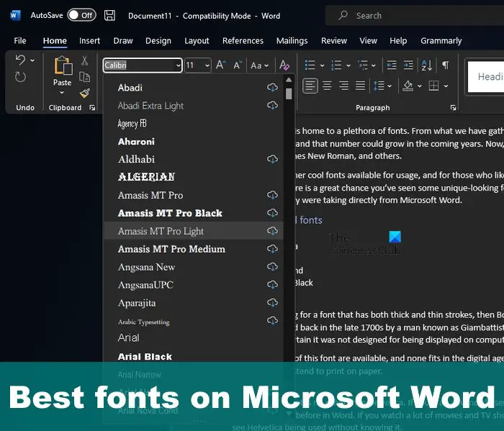This screenshot has width=504, height=431.
Task: Switch to the References tab
Action: click(x=243, y=41)
